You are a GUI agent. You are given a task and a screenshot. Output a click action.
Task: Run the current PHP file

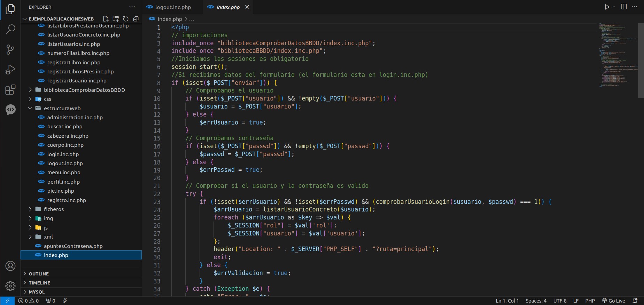[607, 7]
